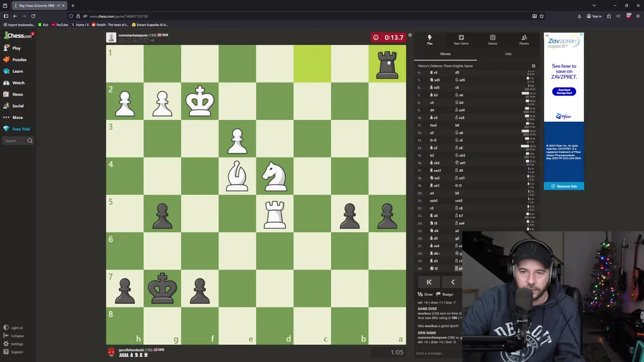This screenshot has height=362, width=644.
Task: Open board settings gear near clock
Action: click(410, 35)
